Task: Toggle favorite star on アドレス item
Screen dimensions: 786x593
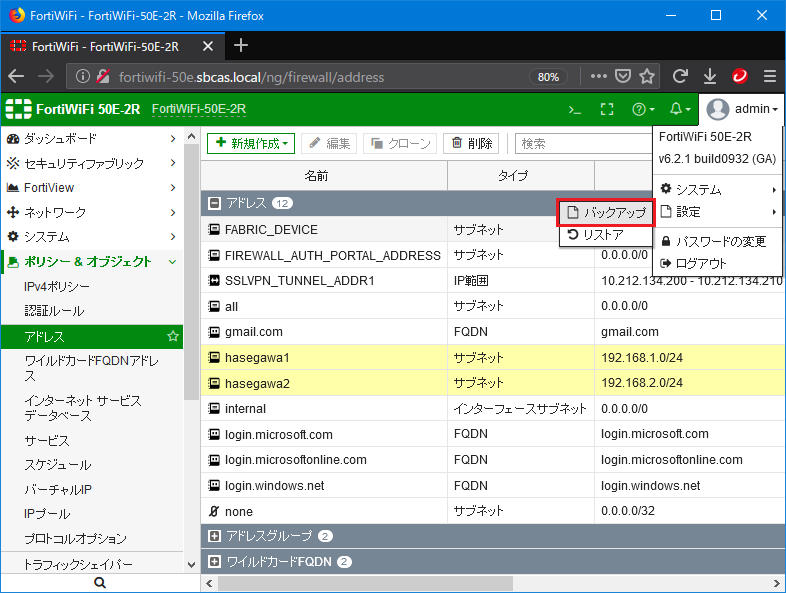Action: (173, 336)
